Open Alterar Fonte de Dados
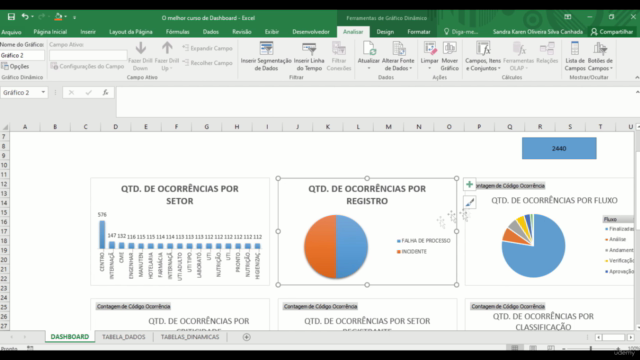This screenshot has width=640, height=360. (398, 56)
